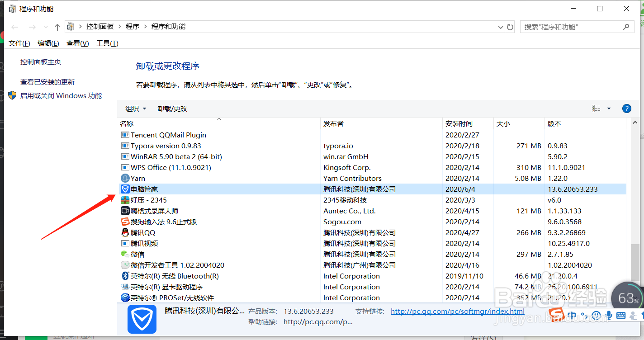644x340 pixels.
Task: Click the 卸载/更改 button
Action: (x=172, y=109)
